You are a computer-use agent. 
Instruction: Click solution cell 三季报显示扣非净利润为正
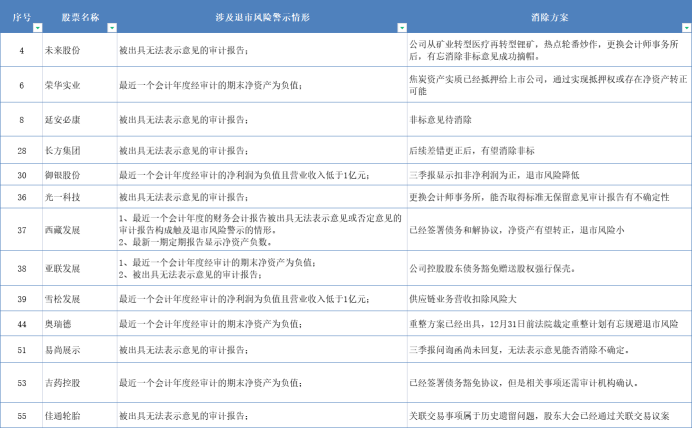(x=549, y=175)
